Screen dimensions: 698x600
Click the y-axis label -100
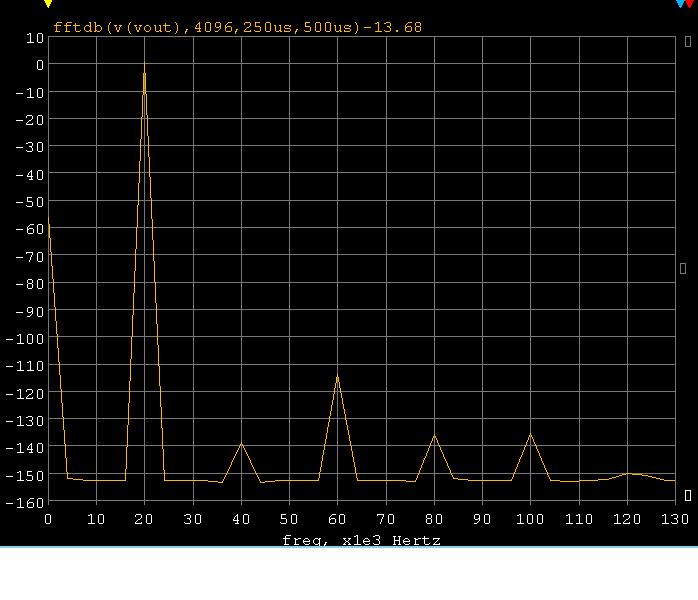[x=25, y=339]
